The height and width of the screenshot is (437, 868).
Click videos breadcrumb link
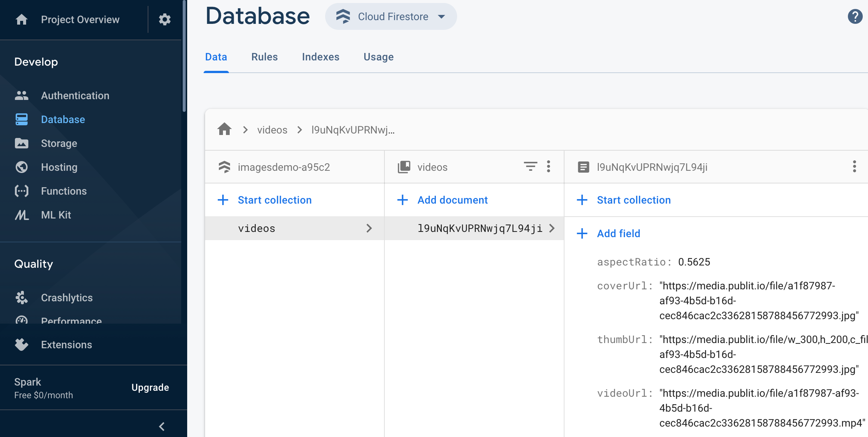click(272, 130)
